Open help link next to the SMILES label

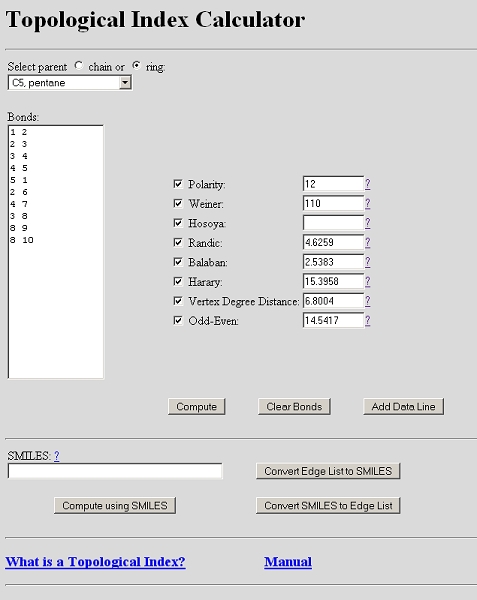point(57,456)
